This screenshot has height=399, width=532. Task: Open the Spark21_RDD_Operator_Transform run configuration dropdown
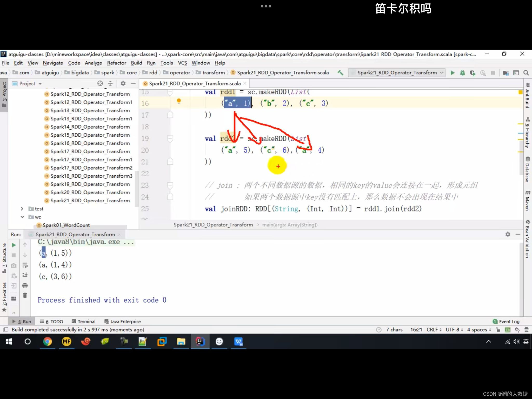[x=397, y=73]
